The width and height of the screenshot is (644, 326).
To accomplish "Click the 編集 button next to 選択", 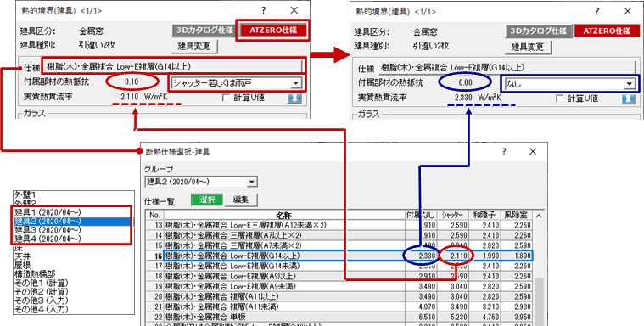I will coord(241,200).
